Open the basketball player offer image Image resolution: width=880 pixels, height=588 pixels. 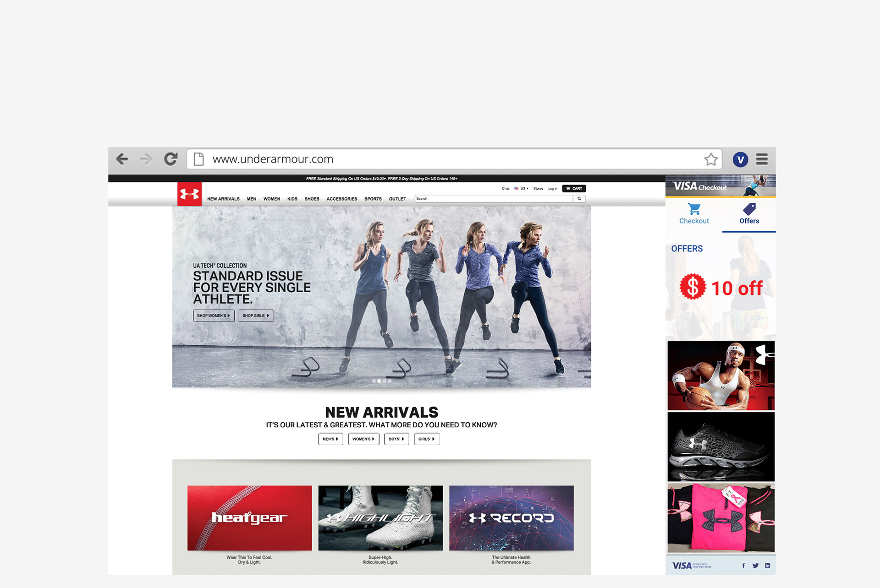pyautogui.click(x=721, y=376)
